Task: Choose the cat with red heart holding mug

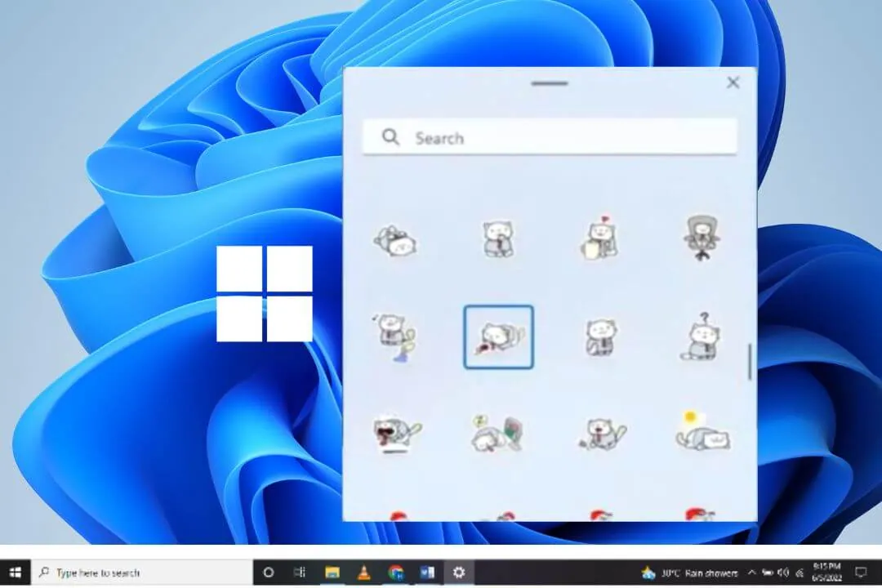Action: 599,238
